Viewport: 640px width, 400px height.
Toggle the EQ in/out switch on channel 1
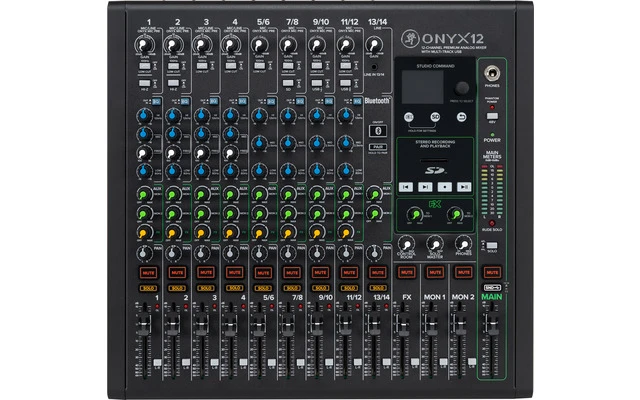click(x=156, y=101)
